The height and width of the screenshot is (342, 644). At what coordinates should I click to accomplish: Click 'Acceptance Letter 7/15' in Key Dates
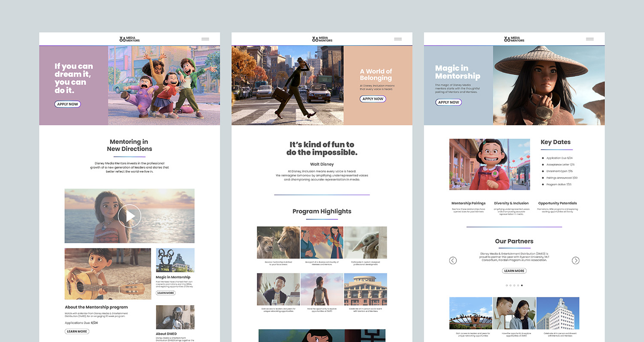click(560, 165)
